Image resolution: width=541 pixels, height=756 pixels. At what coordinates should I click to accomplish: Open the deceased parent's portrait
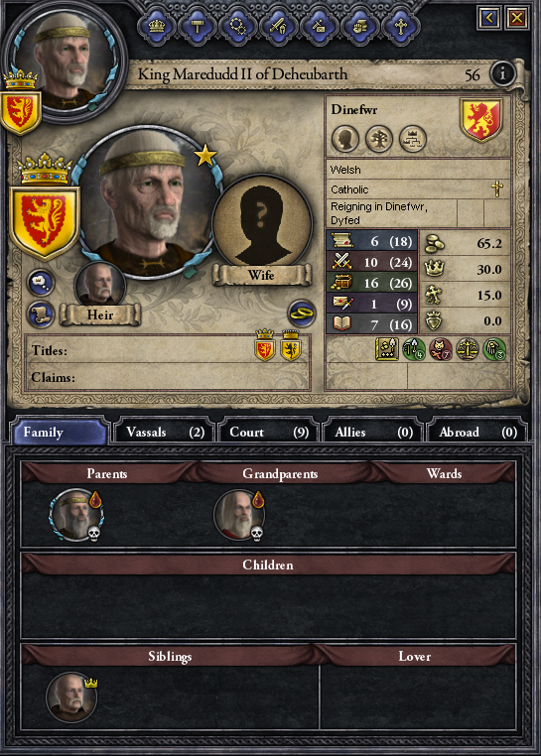pyautogui.click(x=75, y=516)
